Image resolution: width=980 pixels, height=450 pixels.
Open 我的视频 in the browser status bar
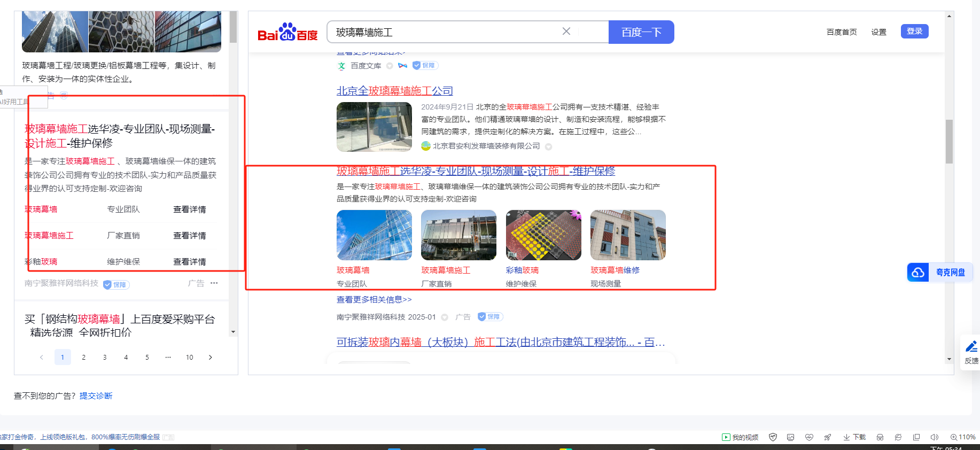point(740,437)
